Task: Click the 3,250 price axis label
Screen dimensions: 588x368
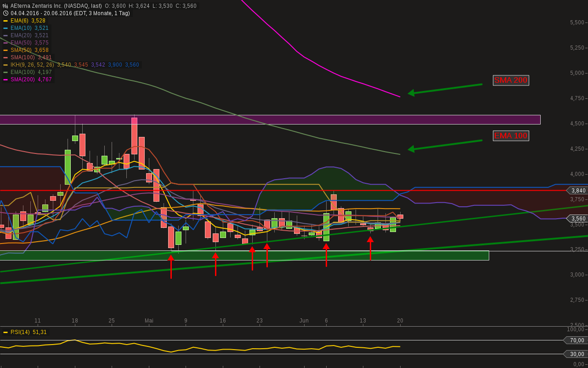Action: [x=577, y=249]
